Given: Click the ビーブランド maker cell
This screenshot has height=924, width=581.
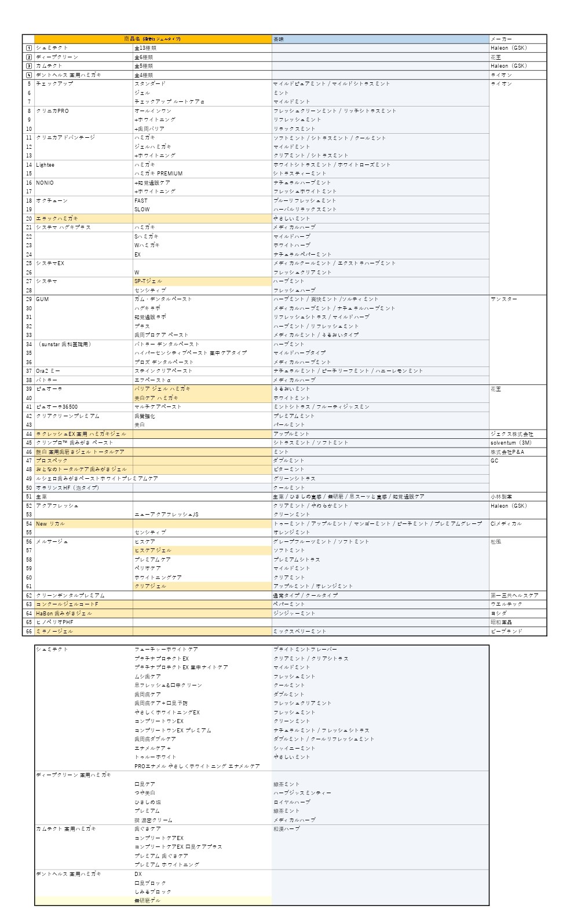Looking at the screenshot, I should 518,632.
